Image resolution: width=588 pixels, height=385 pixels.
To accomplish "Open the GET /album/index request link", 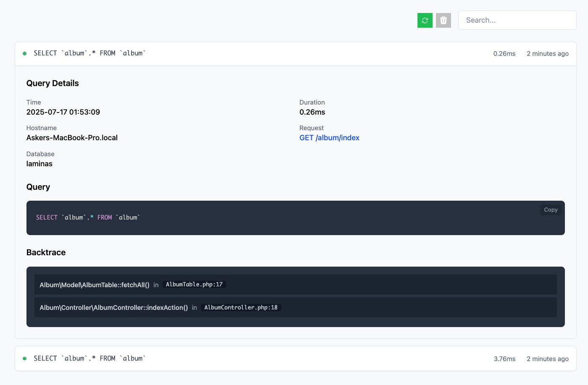I will tap(329, 138).
